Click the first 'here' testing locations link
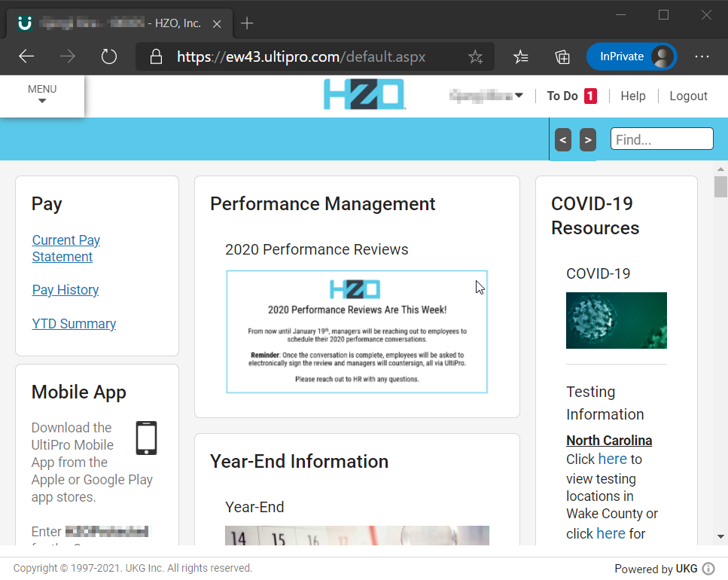This screenshot has width=728, height=580. pos(612,459)
